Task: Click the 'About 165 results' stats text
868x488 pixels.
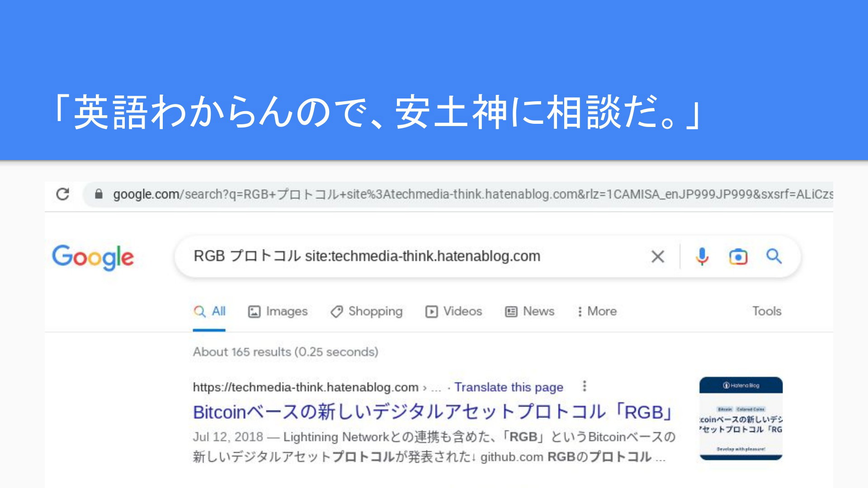Action: coord(285,352)
